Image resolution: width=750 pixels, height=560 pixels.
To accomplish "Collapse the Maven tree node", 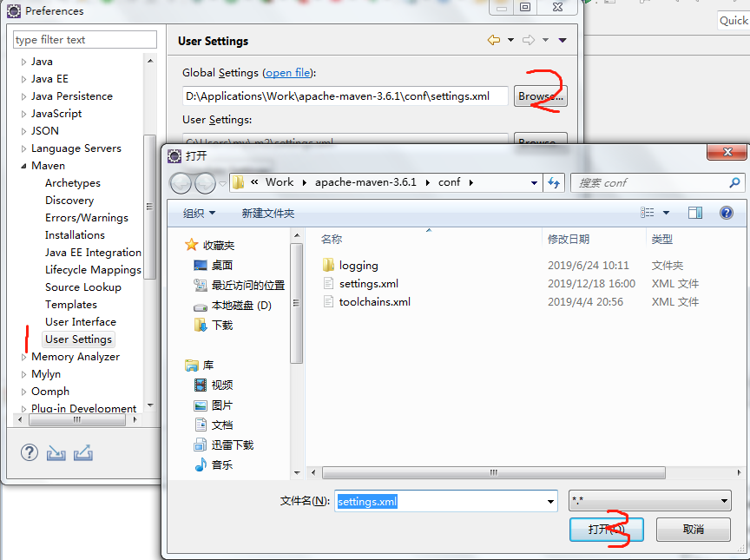I will click(24, 166).
